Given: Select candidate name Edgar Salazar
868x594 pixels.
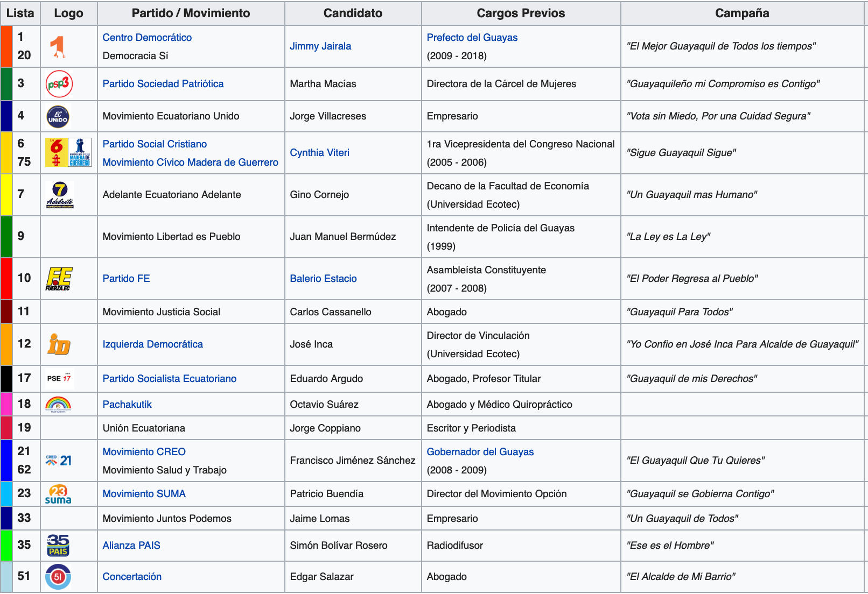Looking at the screenshot, I should [321, 577].
